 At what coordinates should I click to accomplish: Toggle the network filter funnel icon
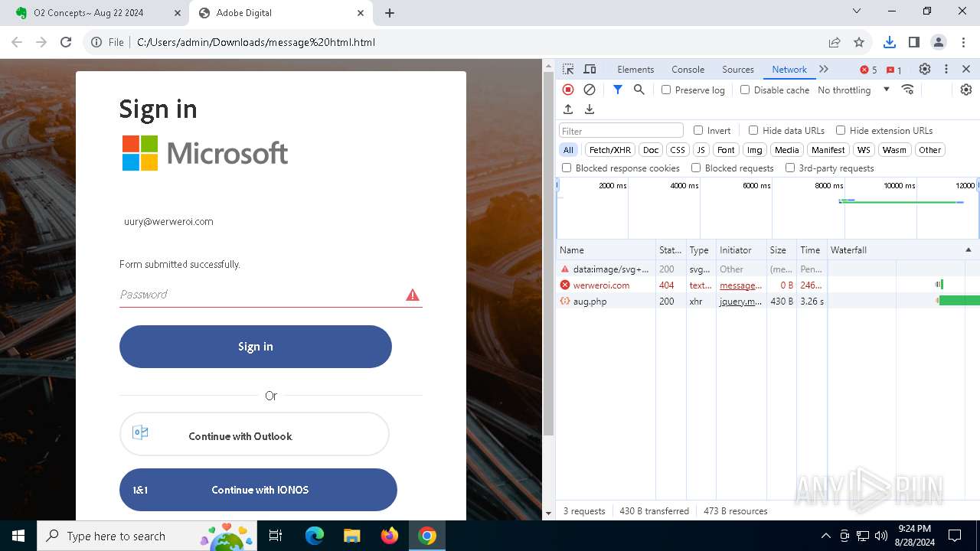coord(618,90)
